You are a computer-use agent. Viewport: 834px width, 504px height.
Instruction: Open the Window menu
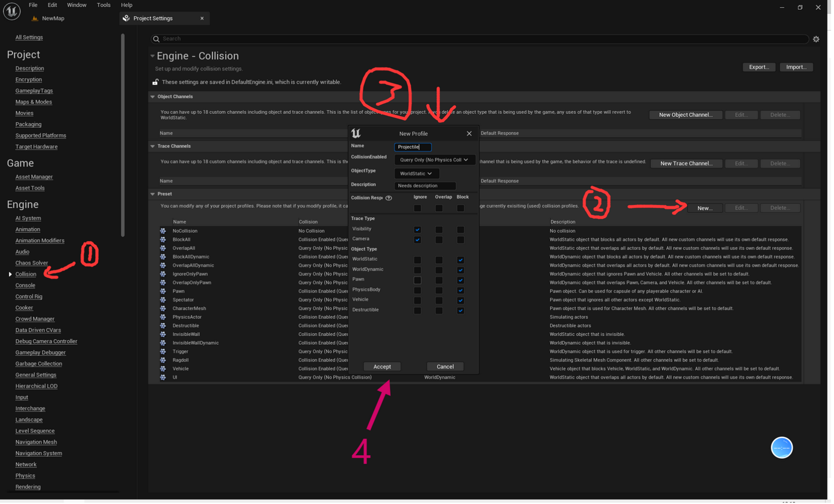(76, 5)
